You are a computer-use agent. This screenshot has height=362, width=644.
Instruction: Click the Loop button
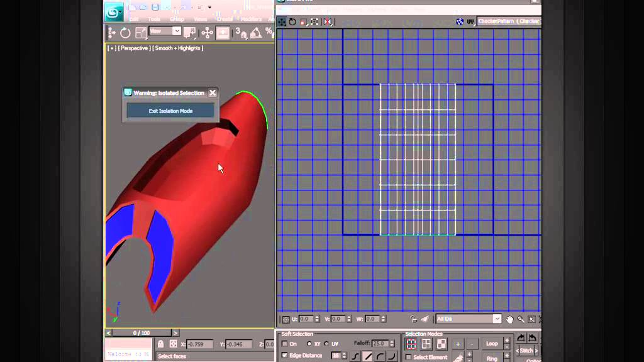492,344
